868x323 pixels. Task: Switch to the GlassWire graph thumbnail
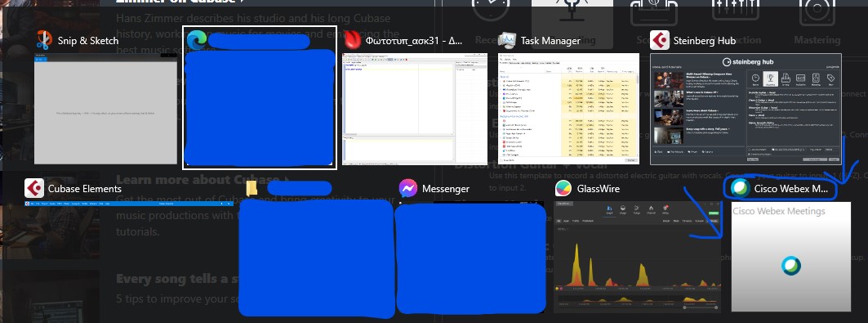pyautogui.click(x=638, y=257)
